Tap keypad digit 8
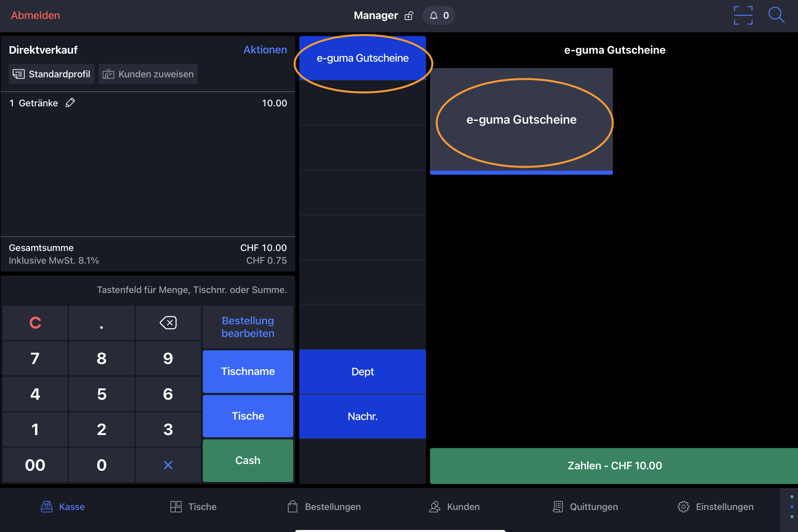This screenshot has width=798, height=532. click(x=101, y=358)
